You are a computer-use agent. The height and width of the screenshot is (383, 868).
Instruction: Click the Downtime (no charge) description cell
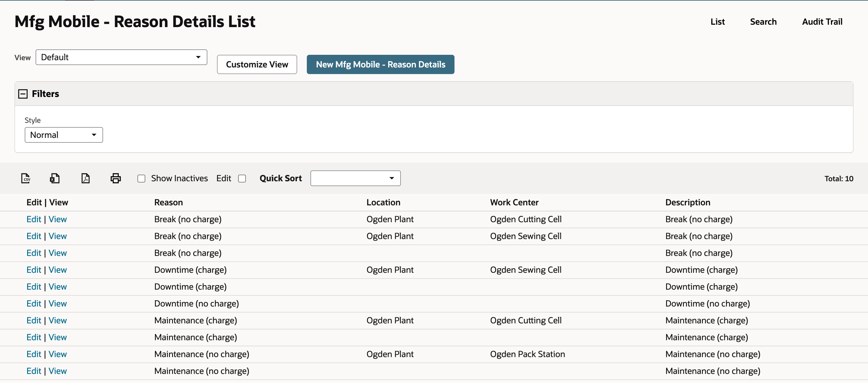pyautogui.click(x=708, y=304)
